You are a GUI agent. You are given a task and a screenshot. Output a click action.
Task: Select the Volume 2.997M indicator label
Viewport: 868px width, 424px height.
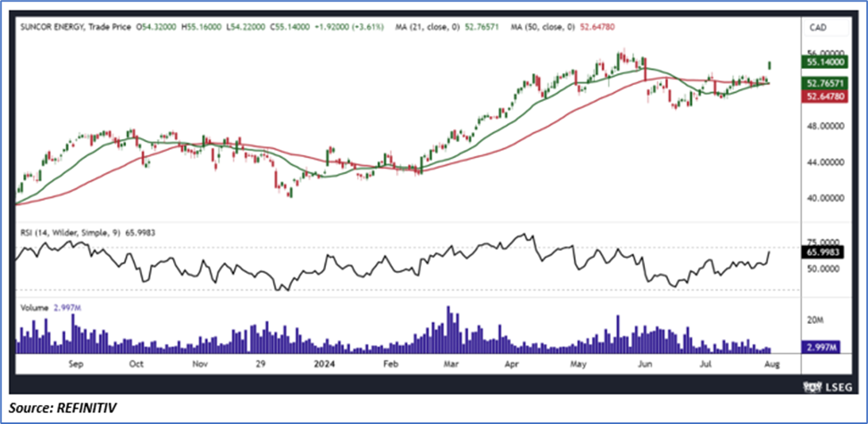point(51,307)
